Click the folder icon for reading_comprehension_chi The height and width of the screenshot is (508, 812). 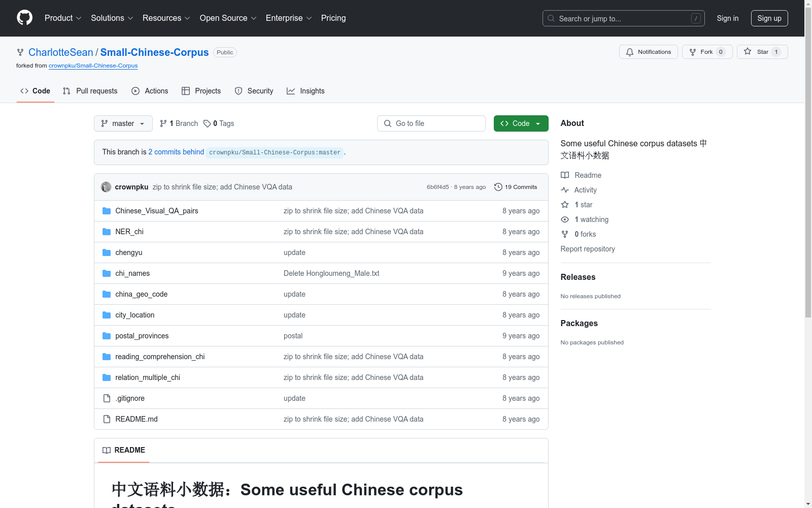(107, 357)
